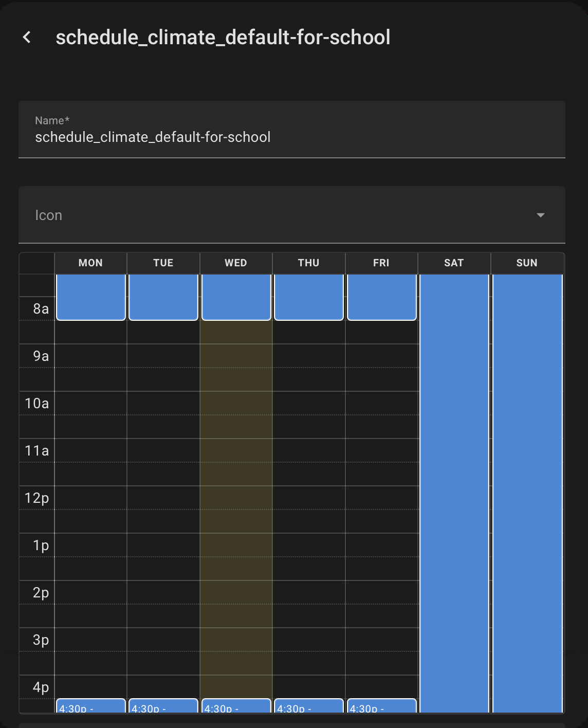Open Wednesday's 4:30p schedule block

[x=236, y=706]
